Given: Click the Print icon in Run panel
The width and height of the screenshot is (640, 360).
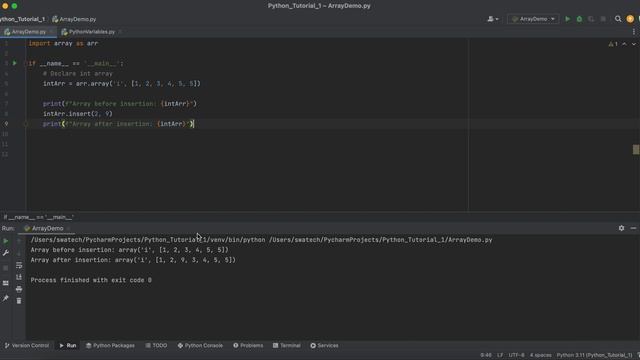Looking at the screenshot, I should point(19,289).
